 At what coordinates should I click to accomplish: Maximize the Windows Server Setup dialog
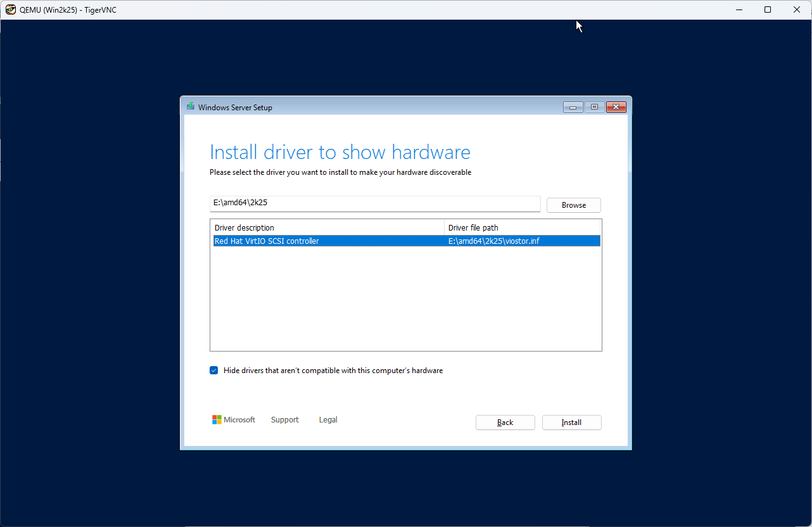point(594,107)
